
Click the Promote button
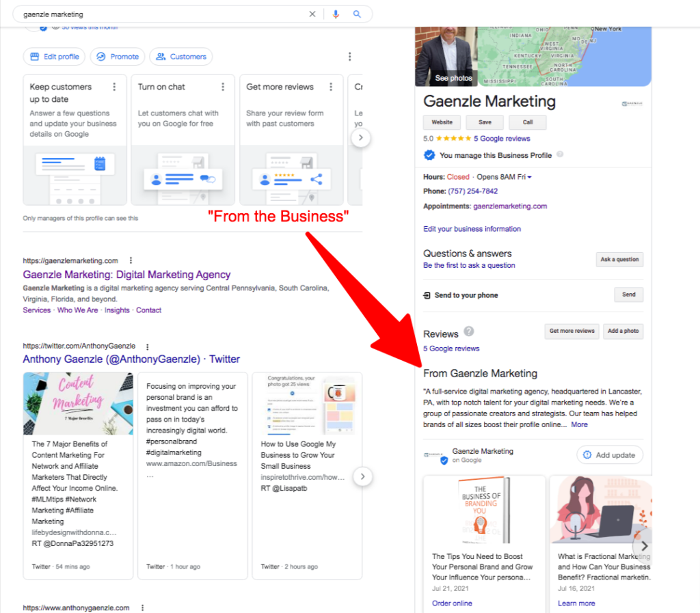(118, 57)
